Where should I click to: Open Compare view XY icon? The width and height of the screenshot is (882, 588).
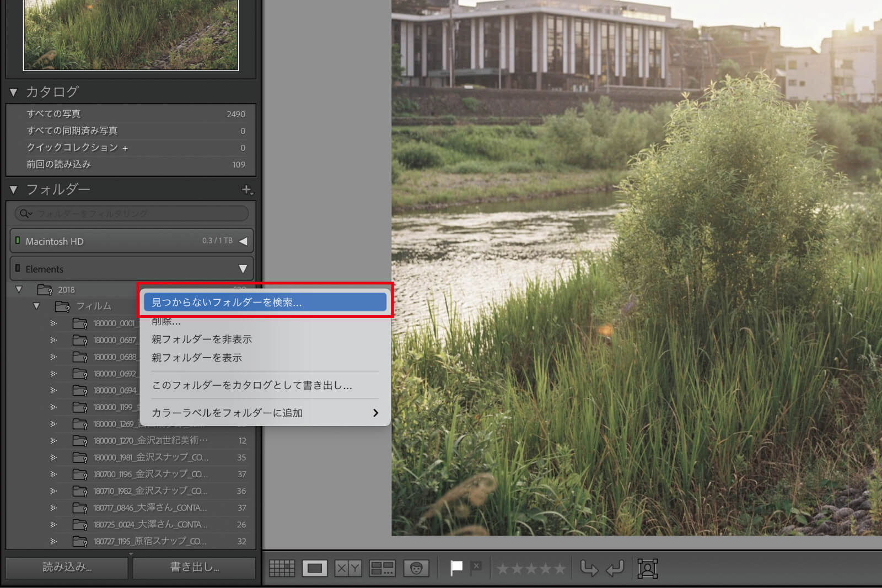[x=348, y=568]
